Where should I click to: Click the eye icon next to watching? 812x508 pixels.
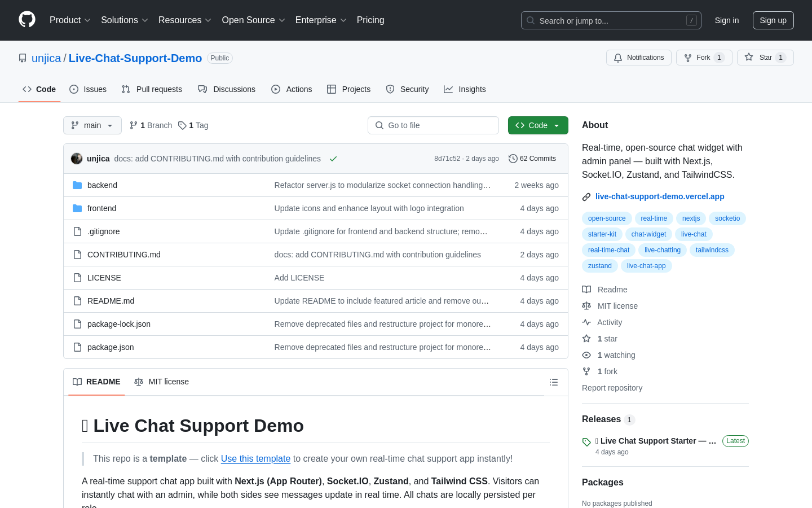pos(586,355)
